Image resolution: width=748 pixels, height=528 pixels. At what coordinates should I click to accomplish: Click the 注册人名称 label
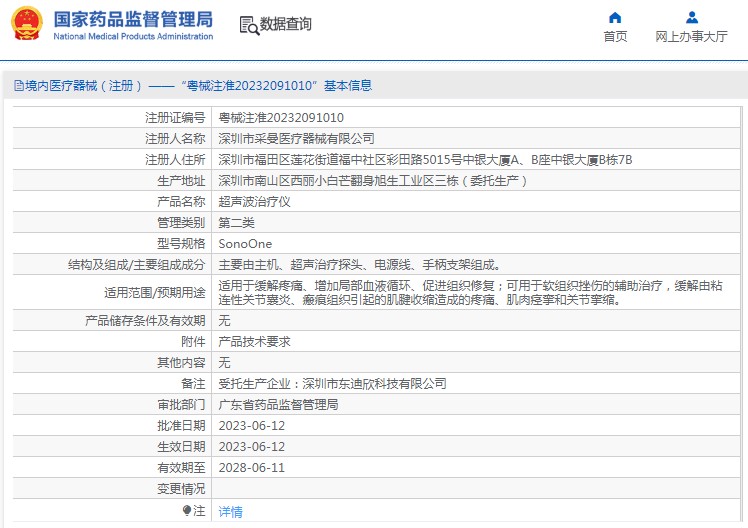175,139
